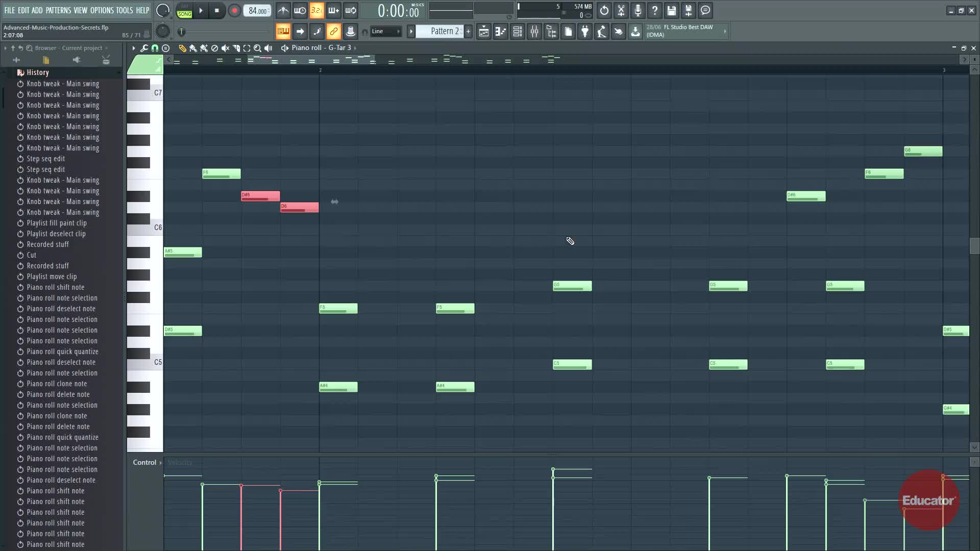Toggle the SONG/PAT mode switch
Image resolution: width=980 pixels, height=551 pixels.
184,11
